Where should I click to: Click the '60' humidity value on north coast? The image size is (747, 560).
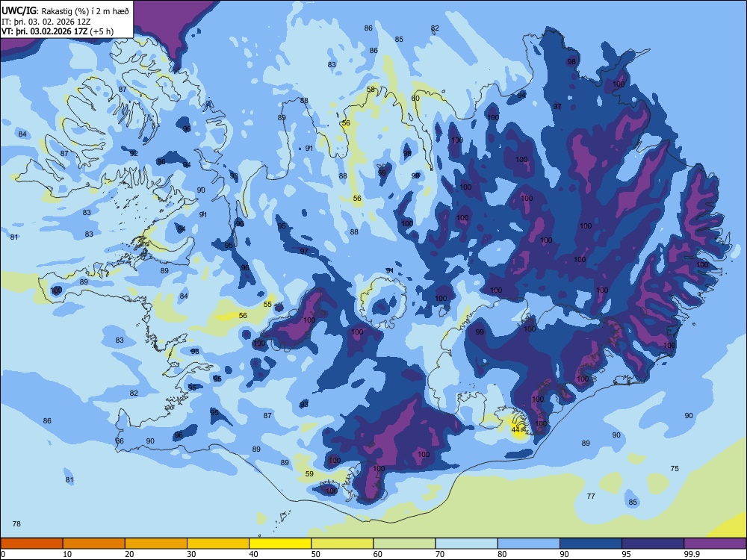coord(415,99)
